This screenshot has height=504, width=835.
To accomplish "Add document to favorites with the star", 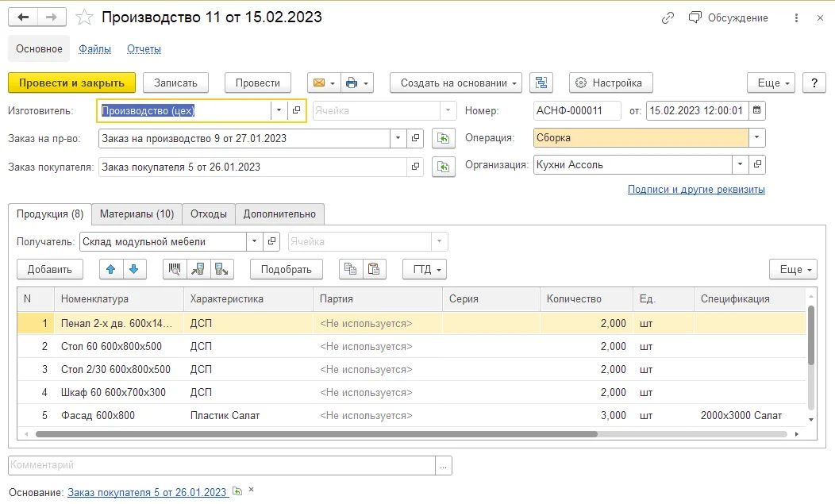I will (84, 17).
